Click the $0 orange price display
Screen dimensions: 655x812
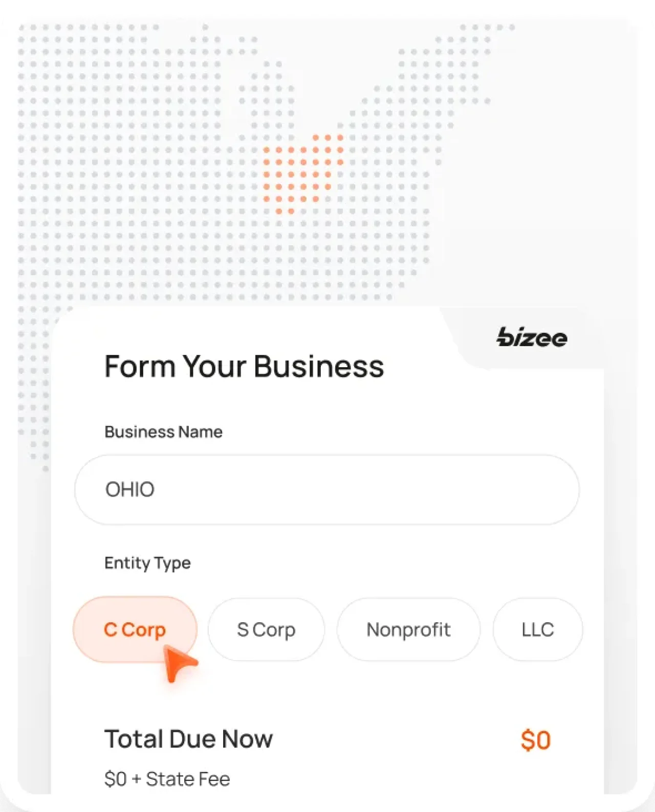[x=536, y=739]
